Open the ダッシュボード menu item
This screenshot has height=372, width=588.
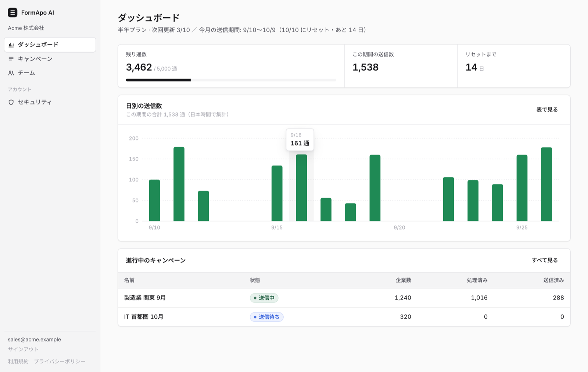click(50, 45)
